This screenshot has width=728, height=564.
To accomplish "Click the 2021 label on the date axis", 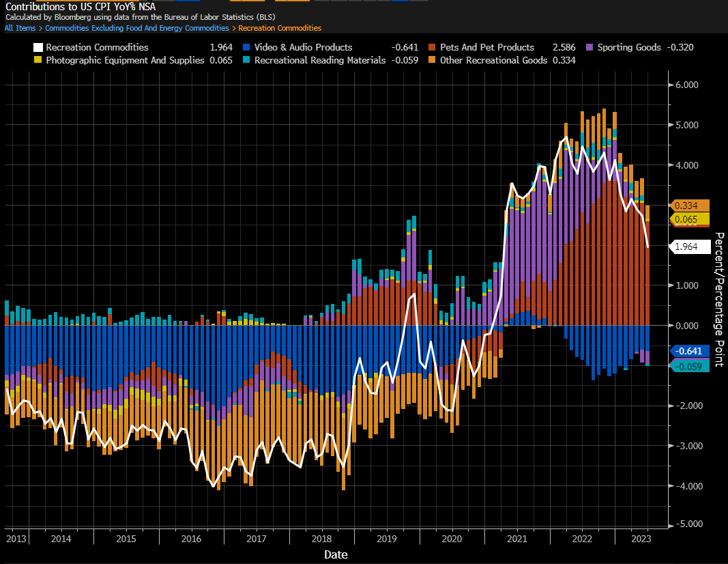I will [x=516, y=539].
